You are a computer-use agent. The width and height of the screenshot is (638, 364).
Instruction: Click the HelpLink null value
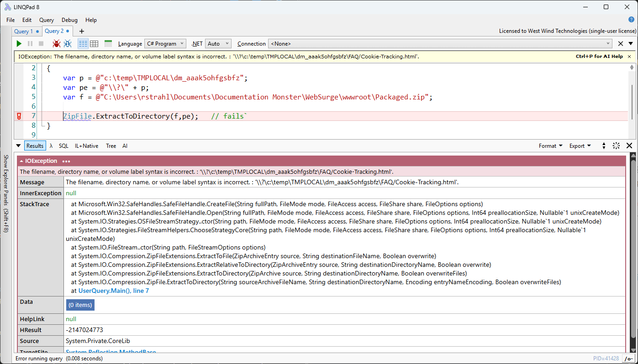tap(71, 319)
